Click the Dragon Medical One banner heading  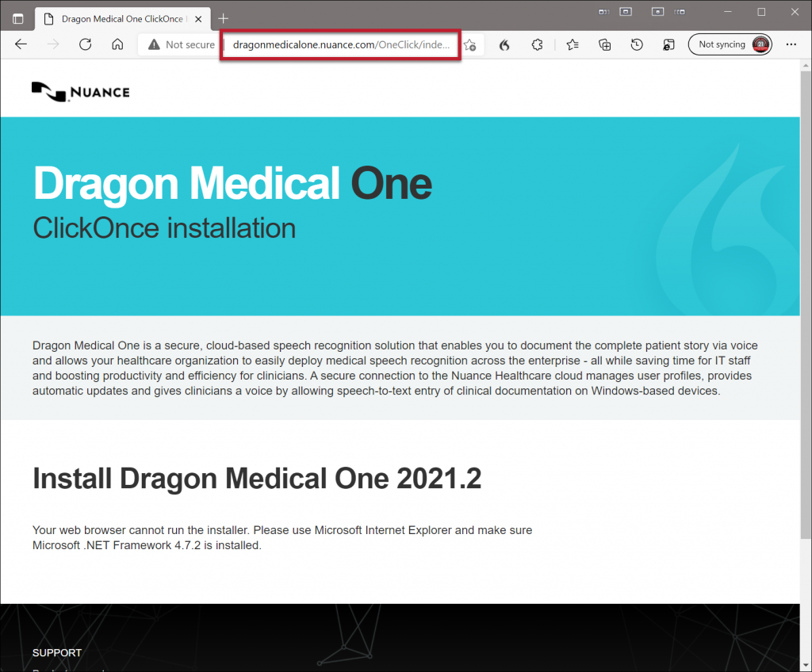232,183
